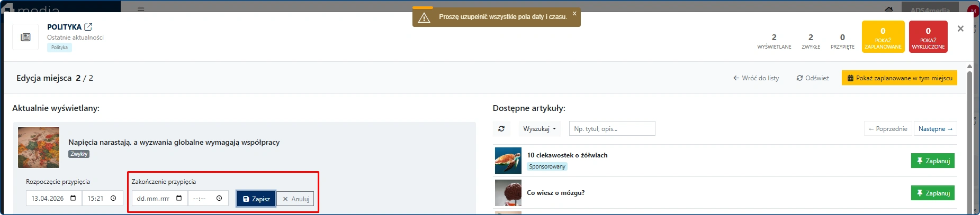This screenshot has width=980, height=215.
Task: Click the newspaper icon beside POLITYKA
Action: coord(25,37)
